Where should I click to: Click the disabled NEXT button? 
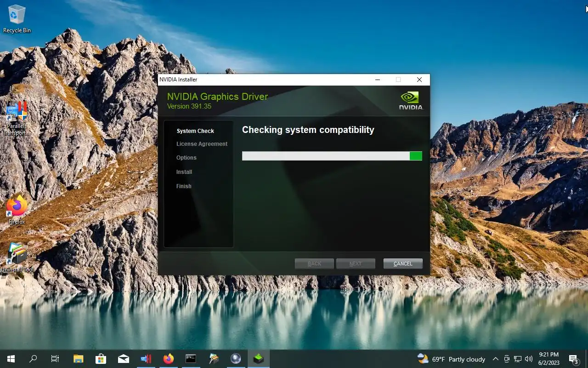click(356, 264)
